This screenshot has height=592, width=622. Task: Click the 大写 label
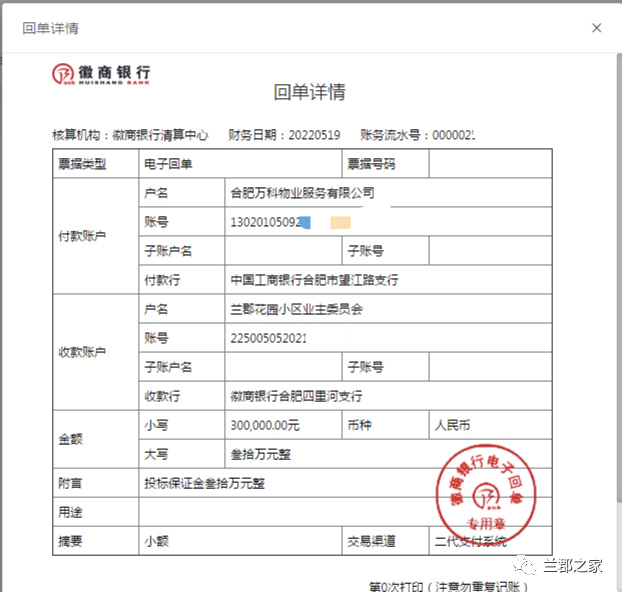[156, 454]
